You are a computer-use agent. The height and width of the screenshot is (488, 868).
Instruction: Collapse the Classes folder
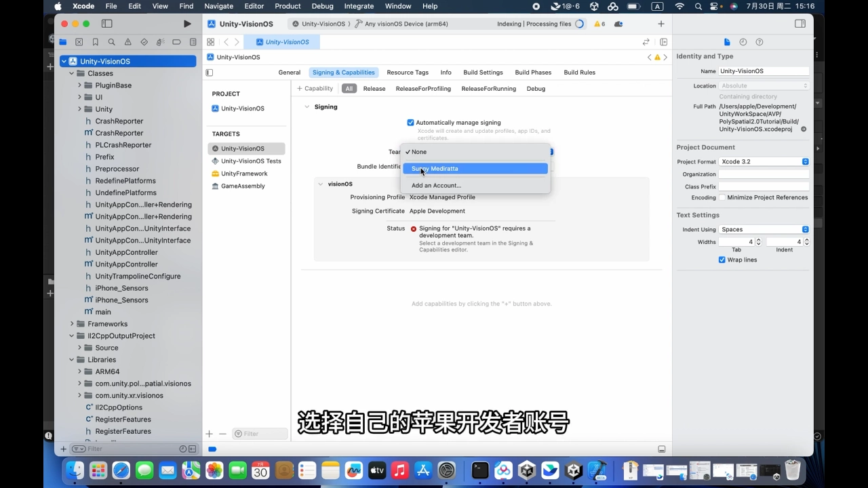71,73
